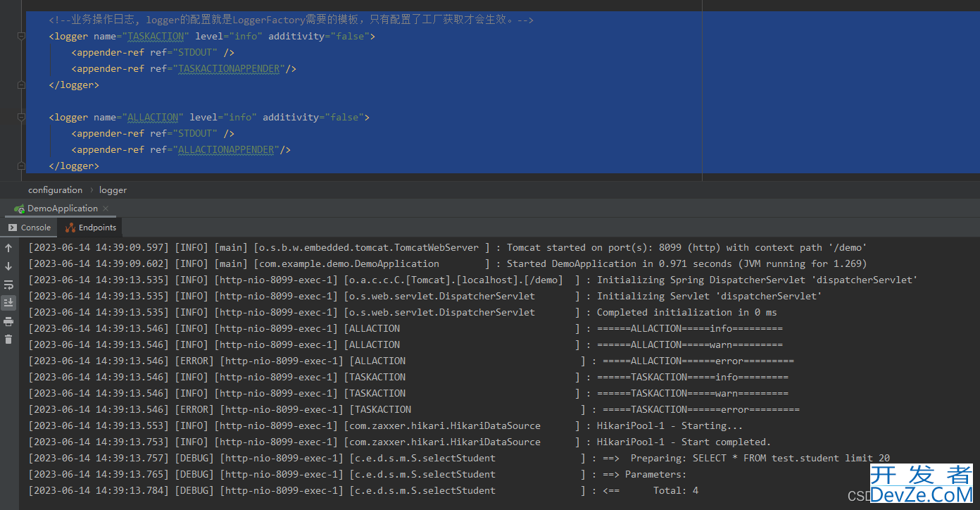This screenshot has width=980, height=510.
Task: Click the TASKACTION error log line
Action: (414, 409)
